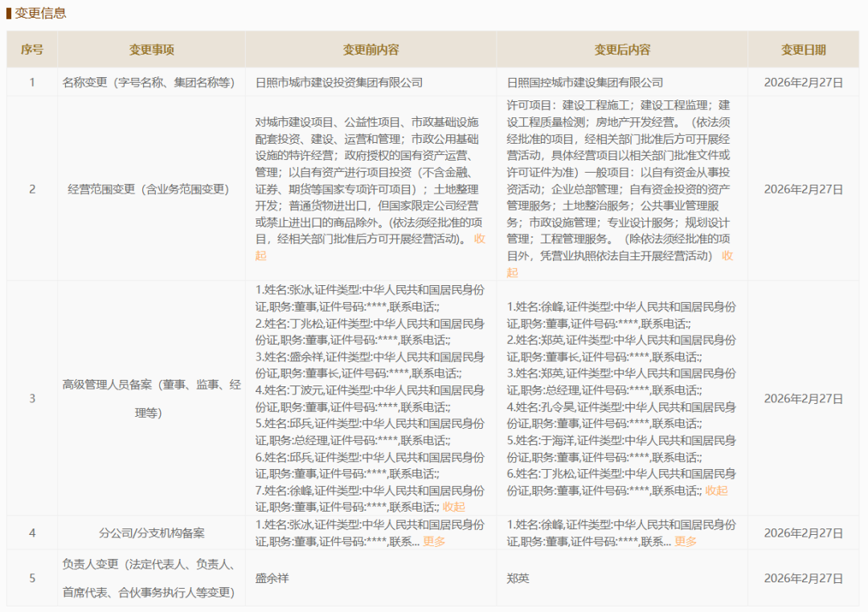
Task: Collapse the pre-change senior management list
Action: click(454, 508)
